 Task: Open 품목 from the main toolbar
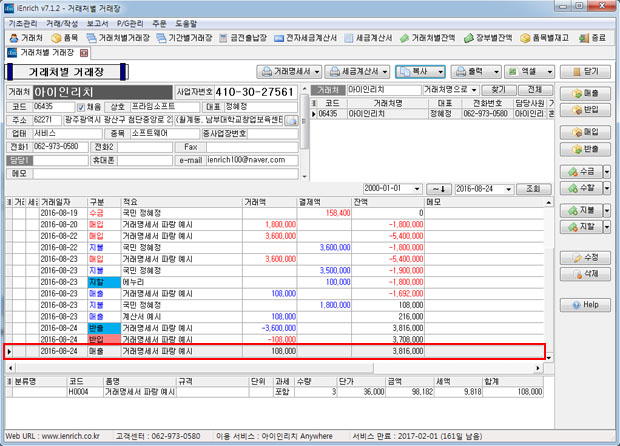[x=62, y=37]
